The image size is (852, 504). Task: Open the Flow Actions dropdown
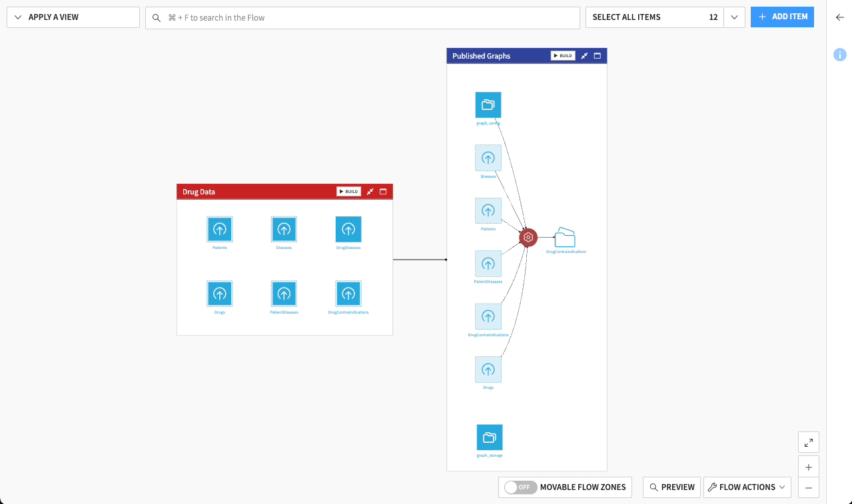coord(747,487)
